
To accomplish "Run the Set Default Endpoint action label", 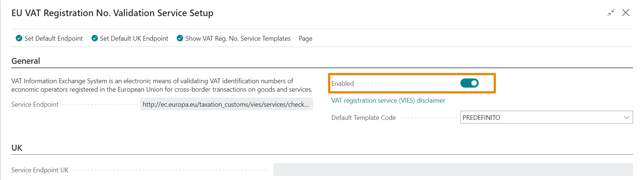I will (x=53, y=38).
